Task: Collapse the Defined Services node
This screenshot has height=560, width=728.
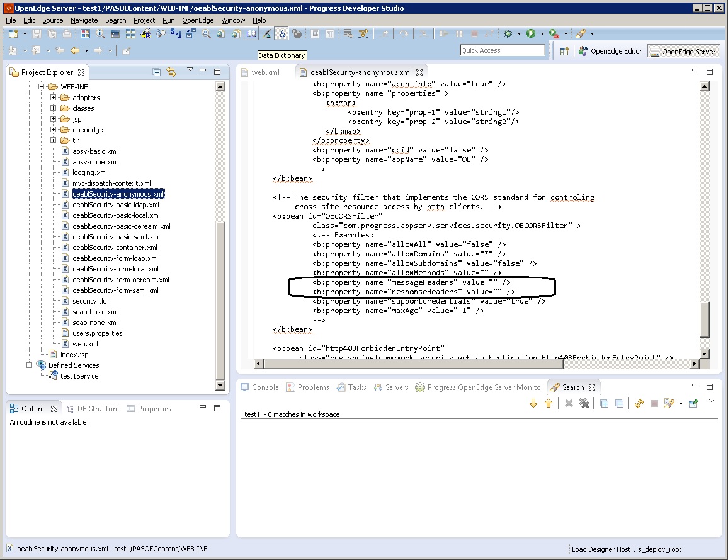Action: (29, 365)
